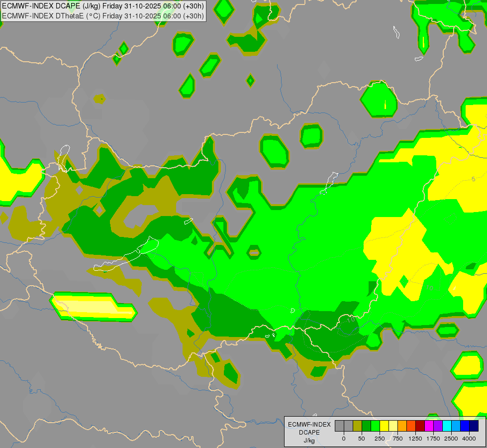Click the 50 tick label on legend

(x=362, y=439)
